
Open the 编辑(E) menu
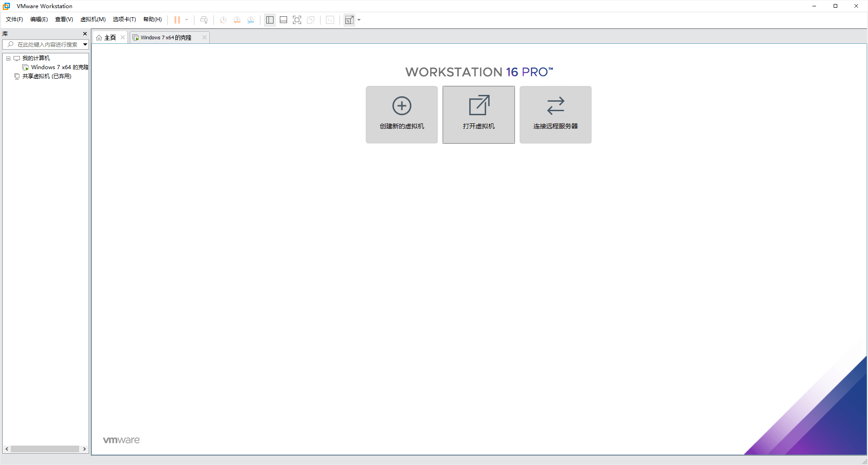(39, 19)
